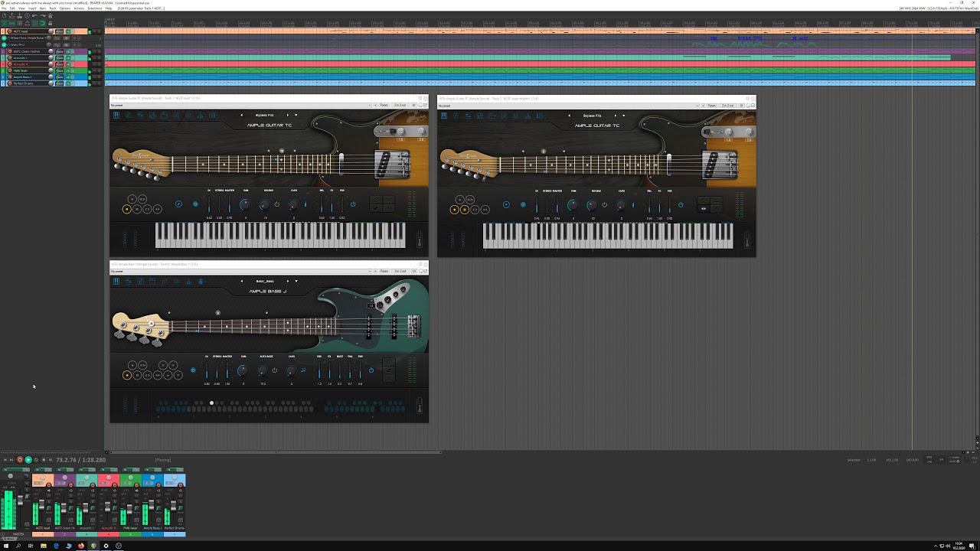This screenshot has width=980, height=551.
Task: Open the Edit menu
Action: pyautogui.click(x=12, y=8)
